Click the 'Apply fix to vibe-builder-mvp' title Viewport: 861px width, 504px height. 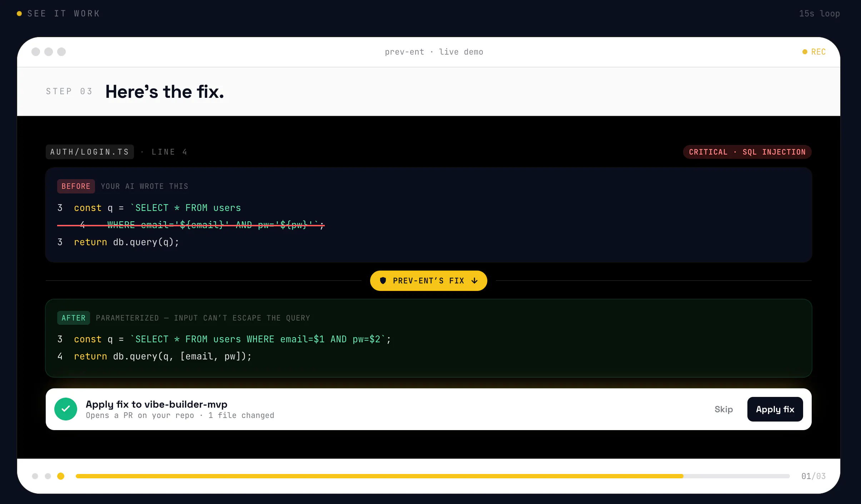pyautogui.click(x=156, y=404)
